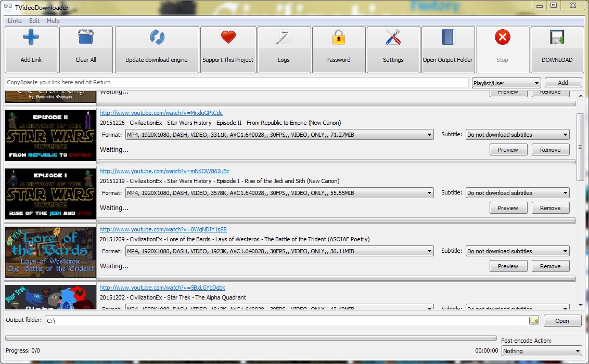Click the Episode I Star Wars thumbnail
This screenshot has width=589, height=364.
(x=50, y=193)
